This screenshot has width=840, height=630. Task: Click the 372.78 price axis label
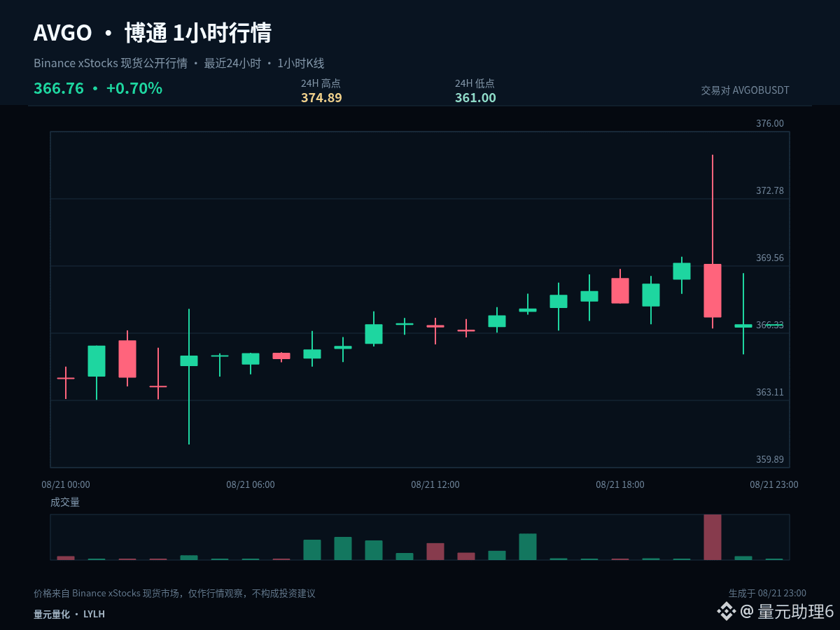coord(770,190)
